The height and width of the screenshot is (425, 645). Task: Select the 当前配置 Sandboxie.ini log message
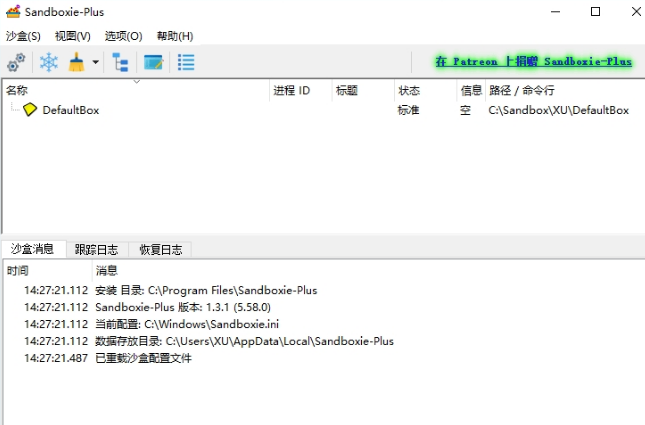[x=187, y=324]
